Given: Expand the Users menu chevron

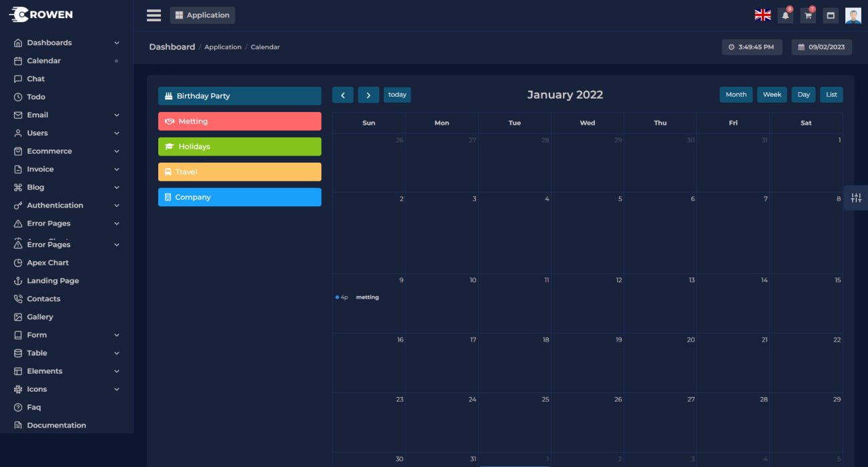Looking at the screenshot, I should click(117, 133).
